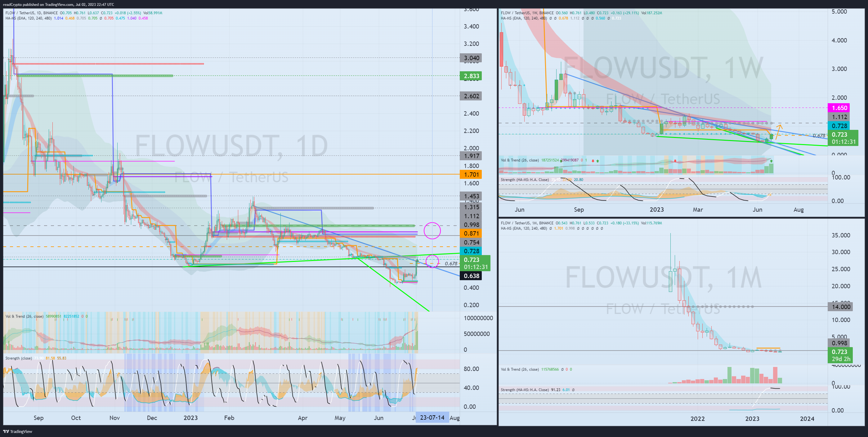
Task: Click the Vol & Trend legend in weekly chart
Action: (520, 160)
